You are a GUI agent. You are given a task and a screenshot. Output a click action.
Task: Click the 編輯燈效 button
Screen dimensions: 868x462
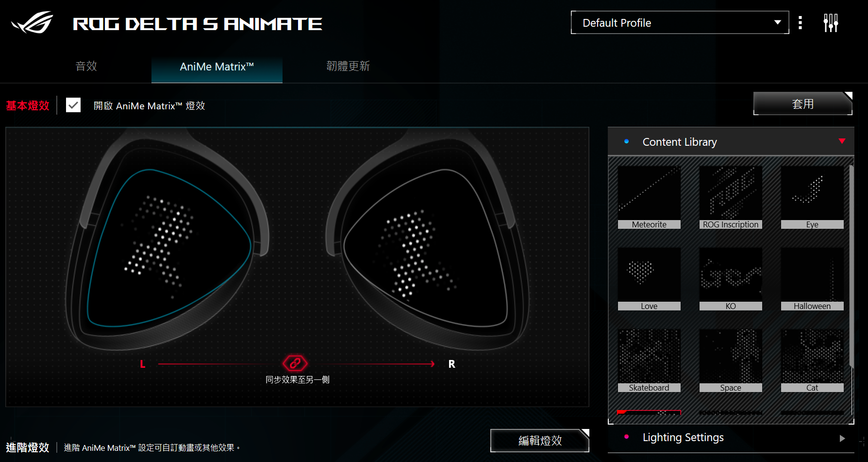(540, 441)
